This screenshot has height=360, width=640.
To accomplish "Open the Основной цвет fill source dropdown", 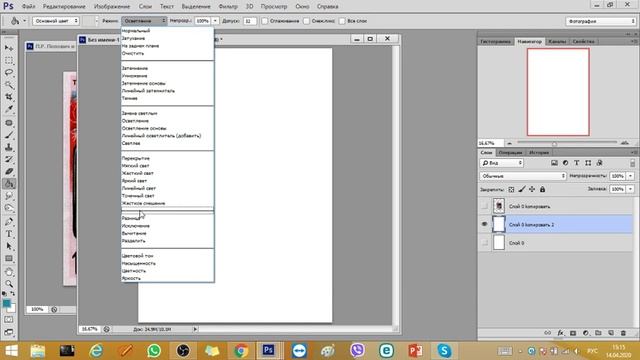I will click(56, 21).
